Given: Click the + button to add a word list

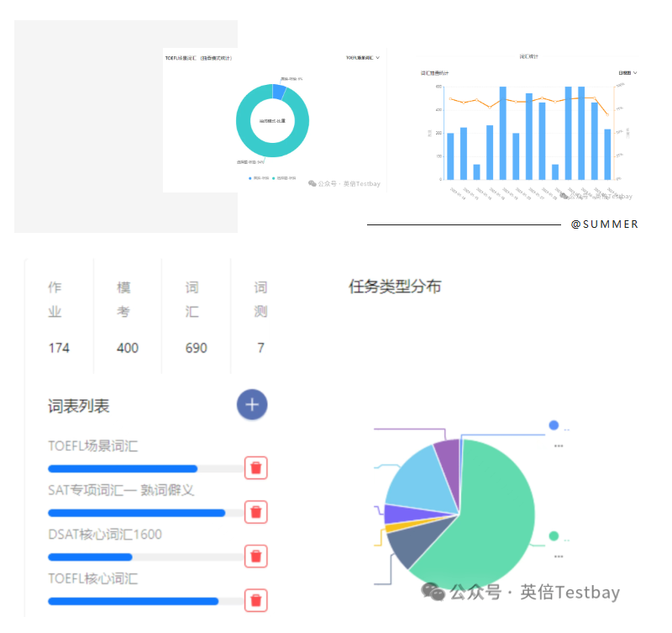Looking at the screenshot, I should pyautogui.click(x=251, y=404).
